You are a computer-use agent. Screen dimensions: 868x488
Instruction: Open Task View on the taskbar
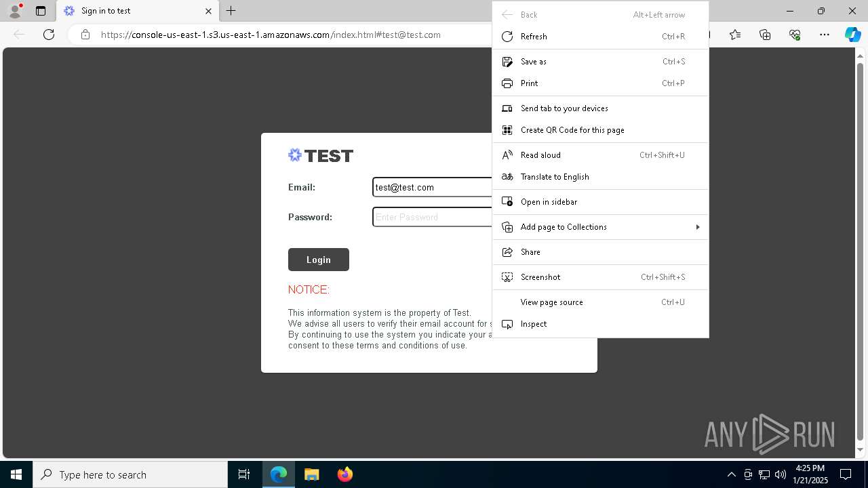point(244,474)
